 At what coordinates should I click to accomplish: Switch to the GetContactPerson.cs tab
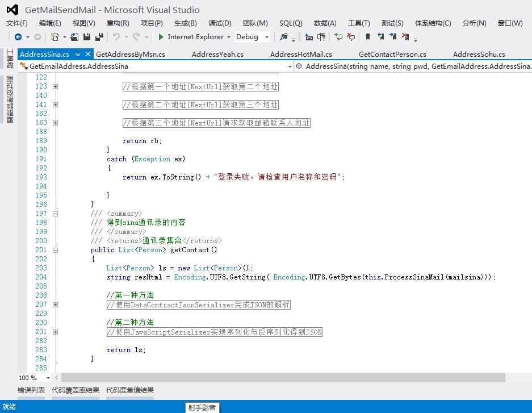[392, 55]
